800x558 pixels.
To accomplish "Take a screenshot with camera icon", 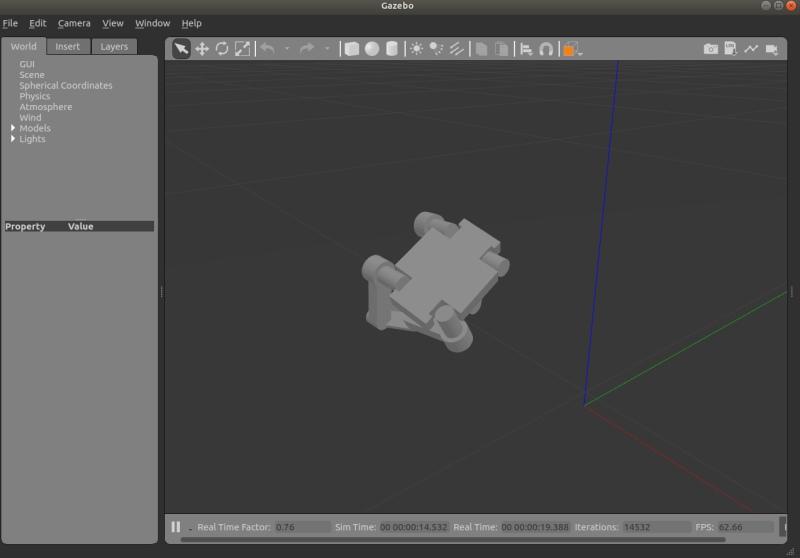I will 711,49.
